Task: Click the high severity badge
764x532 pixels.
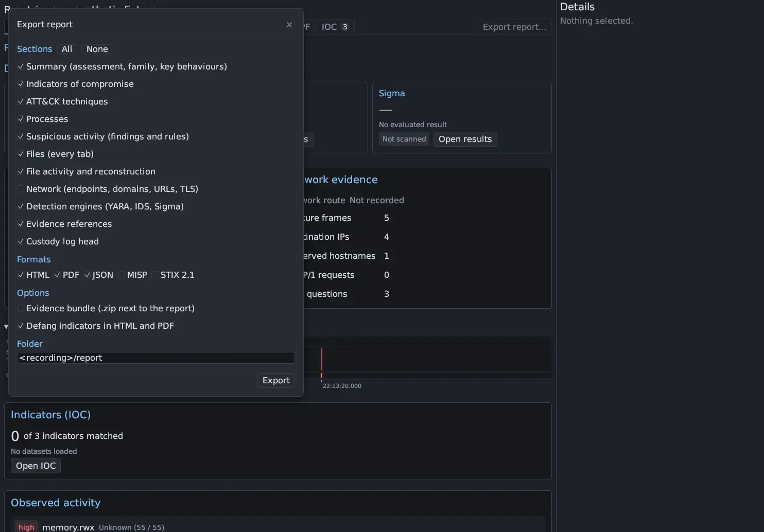Action: (x=26, y=527)
